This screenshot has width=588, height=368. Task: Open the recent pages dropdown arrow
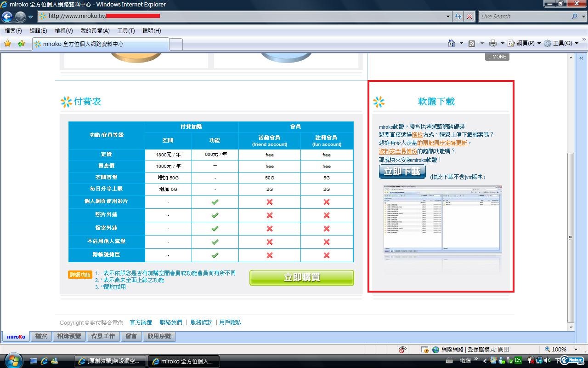tap(30, 17)
